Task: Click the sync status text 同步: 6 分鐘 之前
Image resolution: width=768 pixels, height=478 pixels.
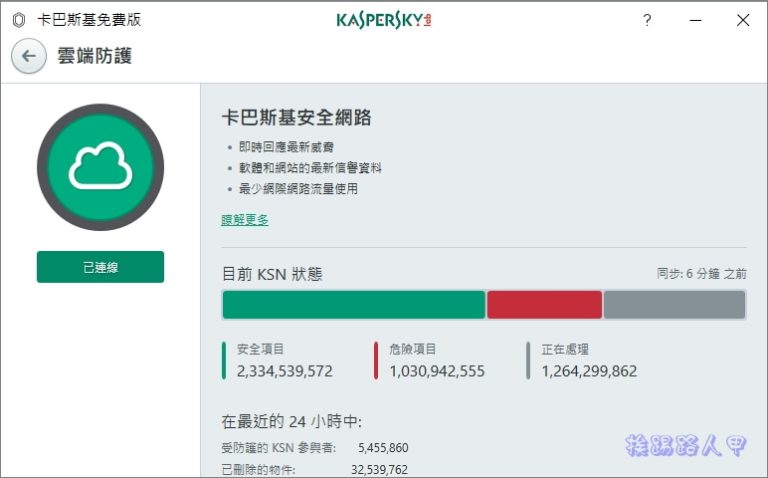Action: coord(700,273)
